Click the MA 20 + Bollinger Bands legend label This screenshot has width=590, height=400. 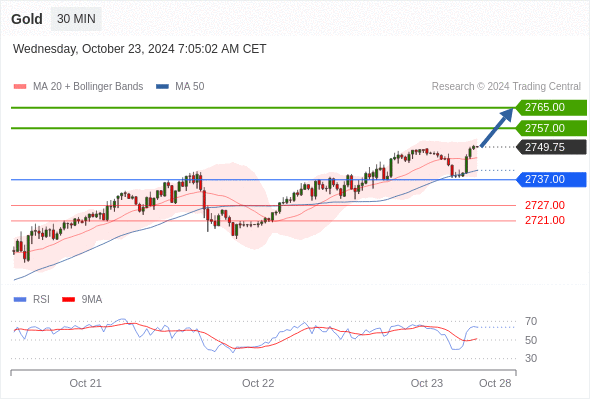click(x=88, y=87)
